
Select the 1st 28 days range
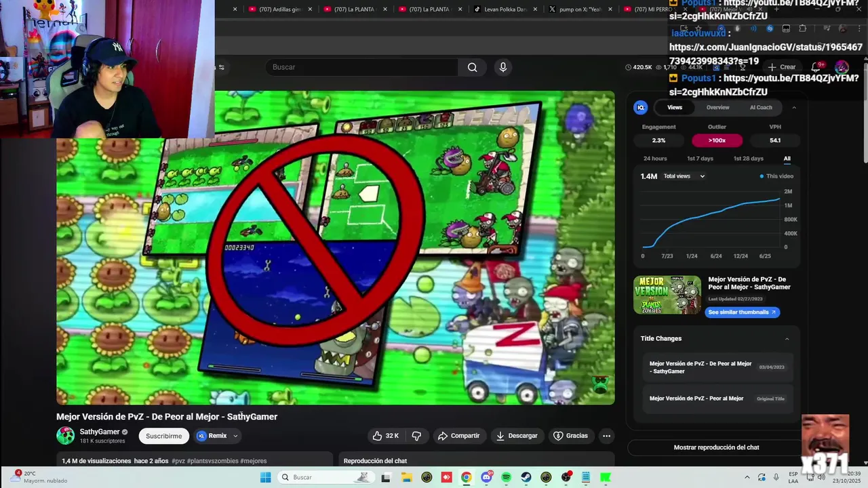tap(748, 159)
